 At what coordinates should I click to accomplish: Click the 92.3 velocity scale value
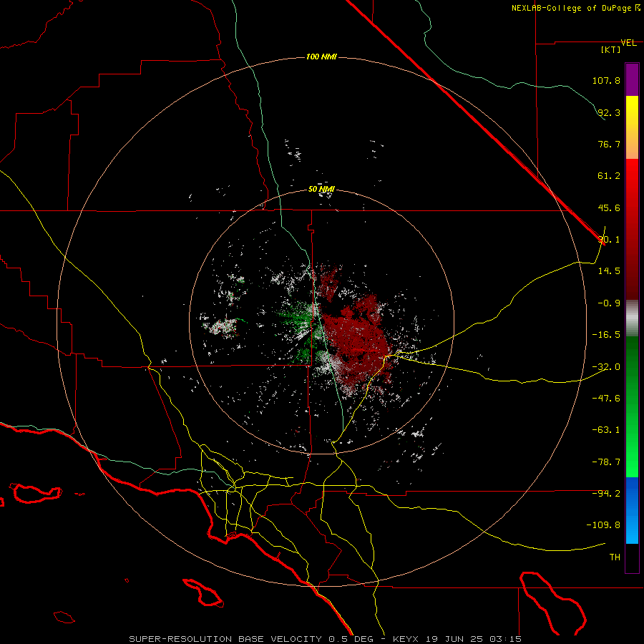609,112
